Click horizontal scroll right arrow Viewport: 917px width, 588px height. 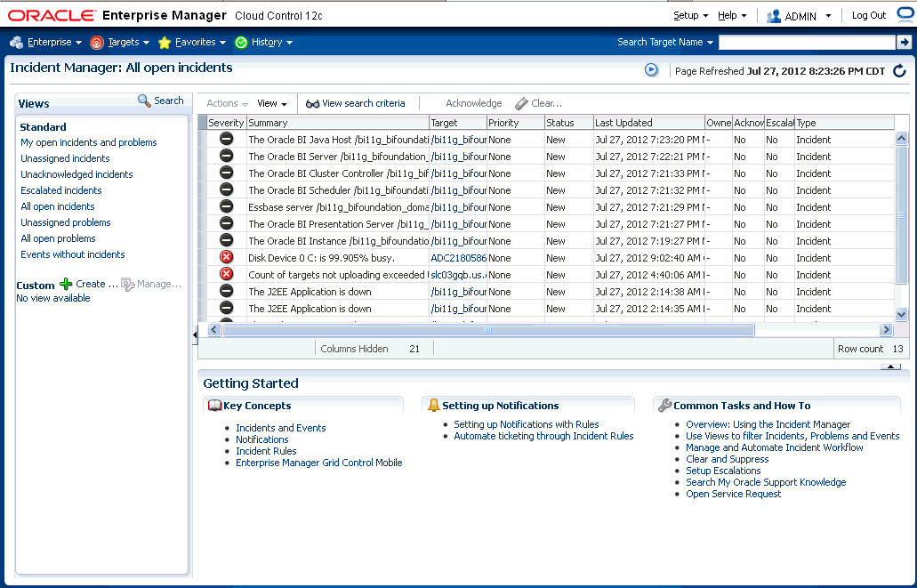tap(887, 330)
